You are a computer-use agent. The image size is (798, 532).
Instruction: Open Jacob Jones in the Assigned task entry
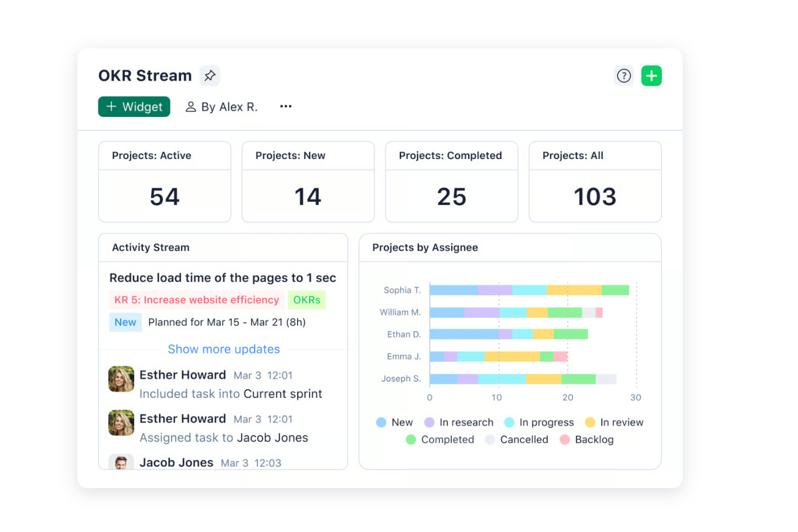(x=272, y=438)
